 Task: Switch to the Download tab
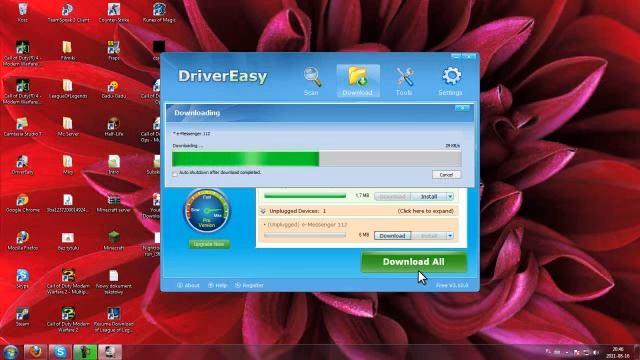pos(358,81)
